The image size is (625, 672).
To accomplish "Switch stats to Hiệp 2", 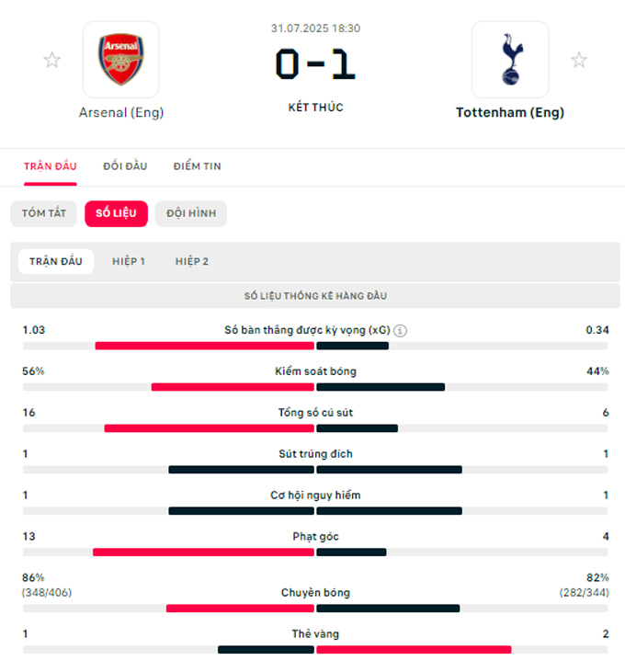I will click(x=192, y=262).
